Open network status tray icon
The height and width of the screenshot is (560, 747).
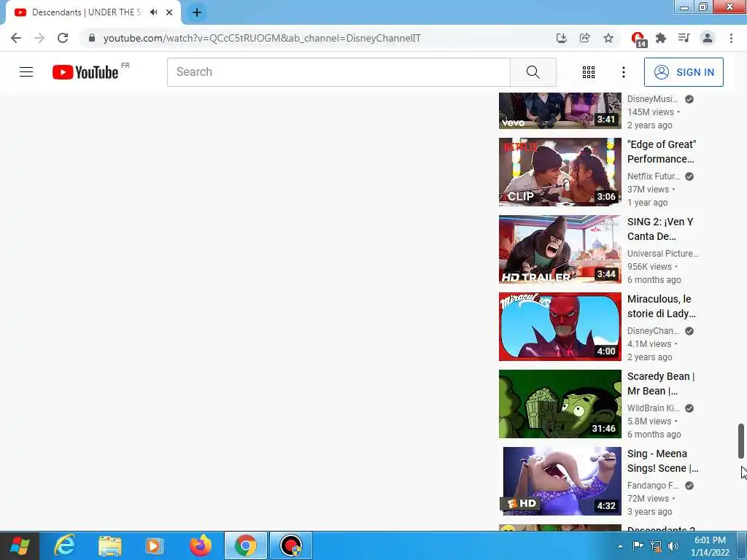[x=656, y=545]
